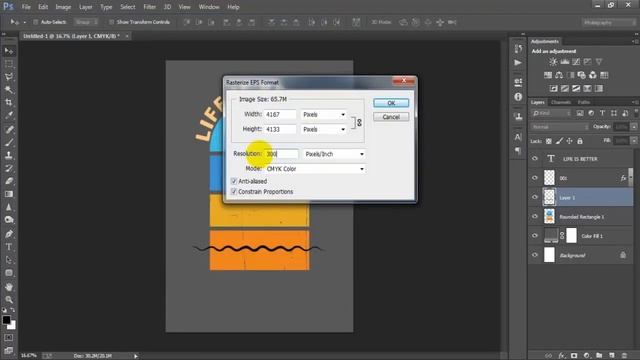This screenshot has height=360, width=640.
Task: Hide the Background layer
Action: pyautogui.click(x=535, y=255)
